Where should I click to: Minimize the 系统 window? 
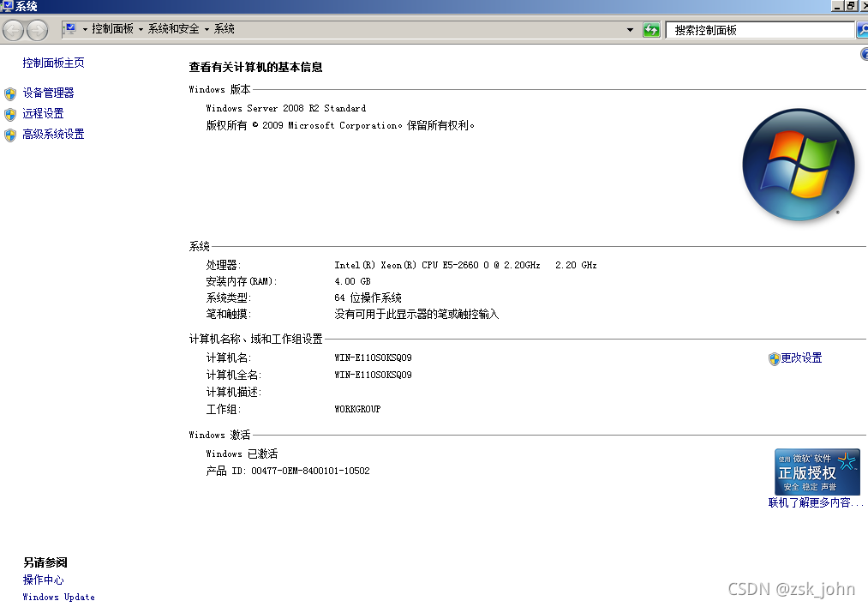pyautogui.click(x=837, y=6)
